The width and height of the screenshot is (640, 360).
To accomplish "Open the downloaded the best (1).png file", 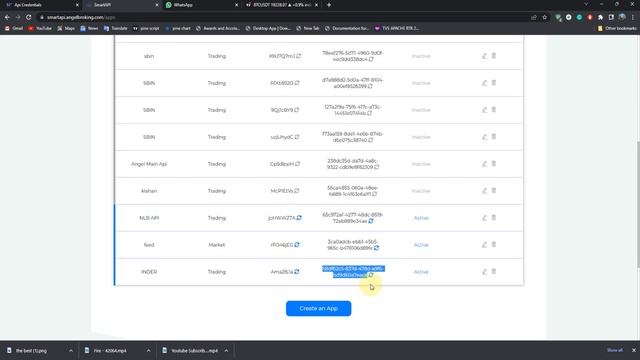I will [x=31, y=351].
